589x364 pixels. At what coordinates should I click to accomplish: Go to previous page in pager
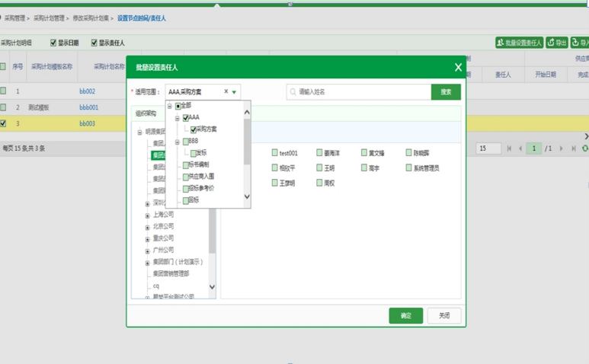coord(520,148)
